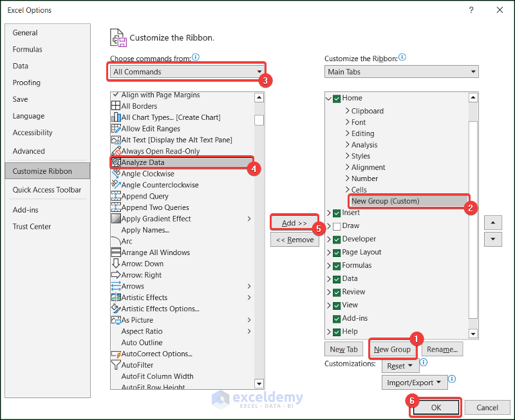Image resolution: width=515 pixels, height=420 pixels.
Task: Click the Artistic Effects icon
Action: click(116, 297)
